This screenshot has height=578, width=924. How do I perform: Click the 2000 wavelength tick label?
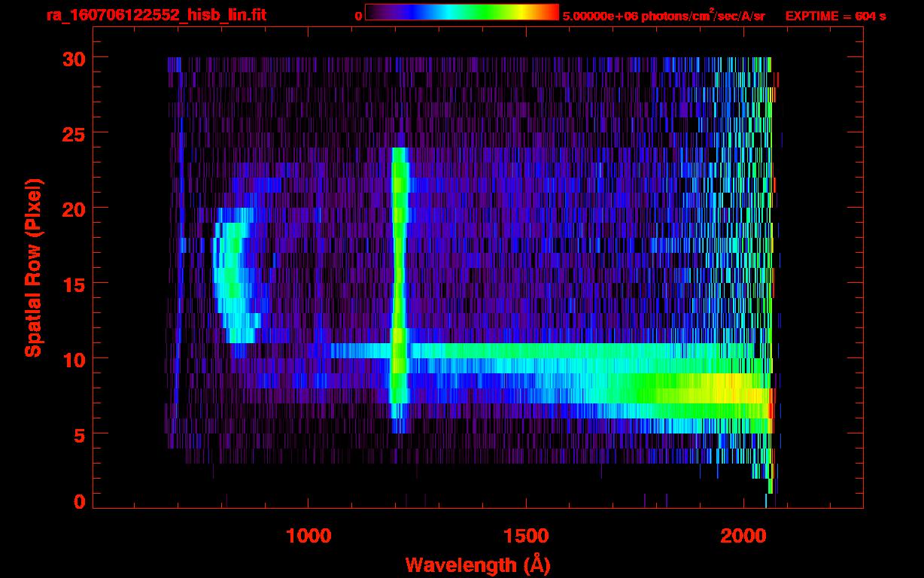click(x=743, y=536)
